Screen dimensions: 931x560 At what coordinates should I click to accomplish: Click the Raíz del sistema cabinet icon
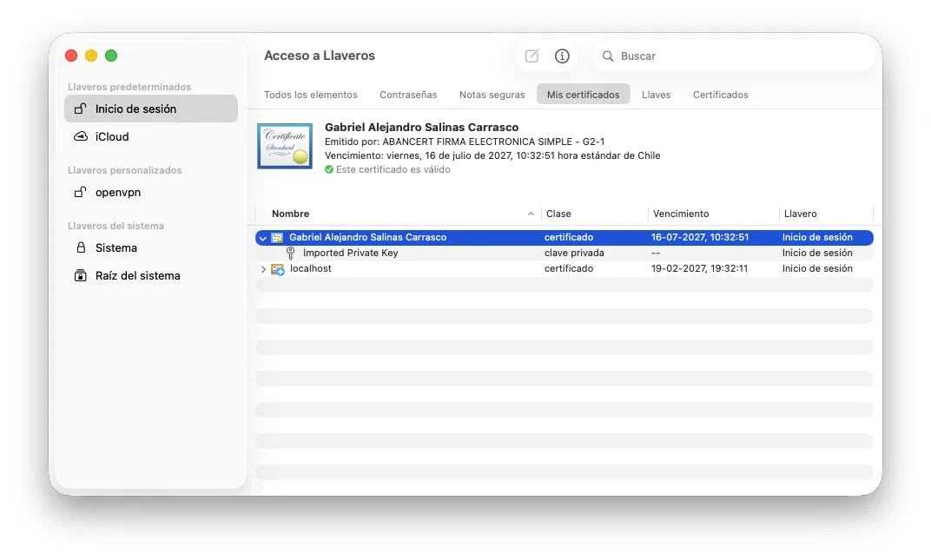coord(80,275)
